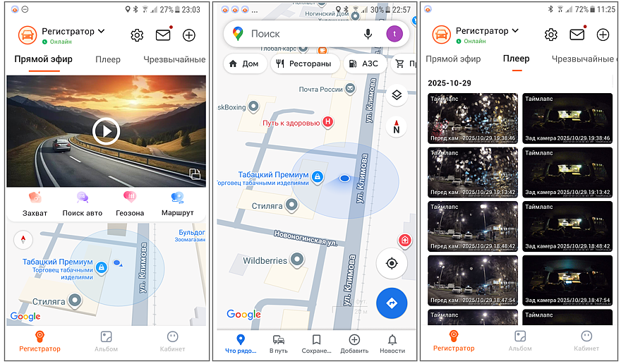Open the Поиск авто feature

[82, 198]
